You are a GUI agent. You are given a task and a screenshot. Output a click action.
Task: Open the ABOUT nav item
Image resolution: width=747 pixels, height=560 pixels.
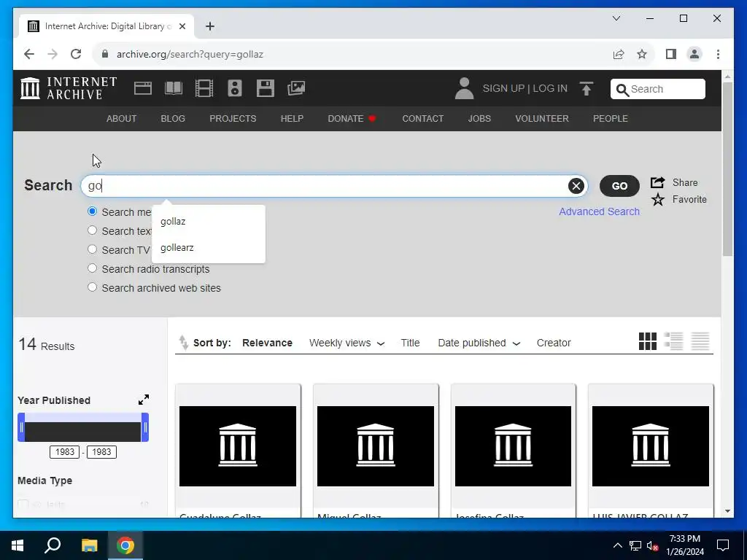(122, 119)
